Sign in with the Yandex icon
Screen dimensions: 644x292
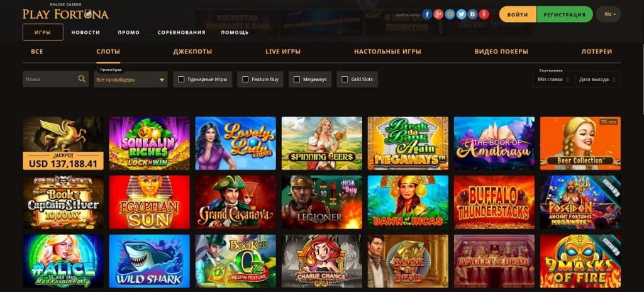click(484, 14)
